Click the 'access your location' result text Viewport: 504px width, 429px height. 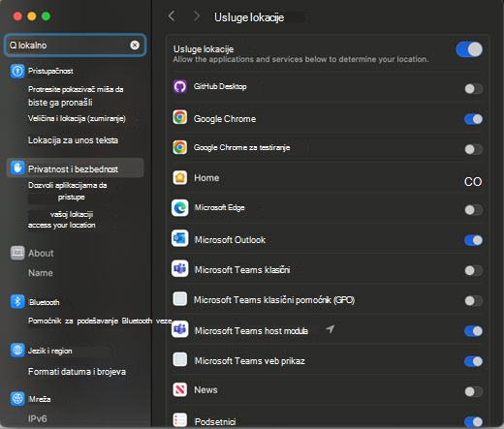click(x=62, y=225)
